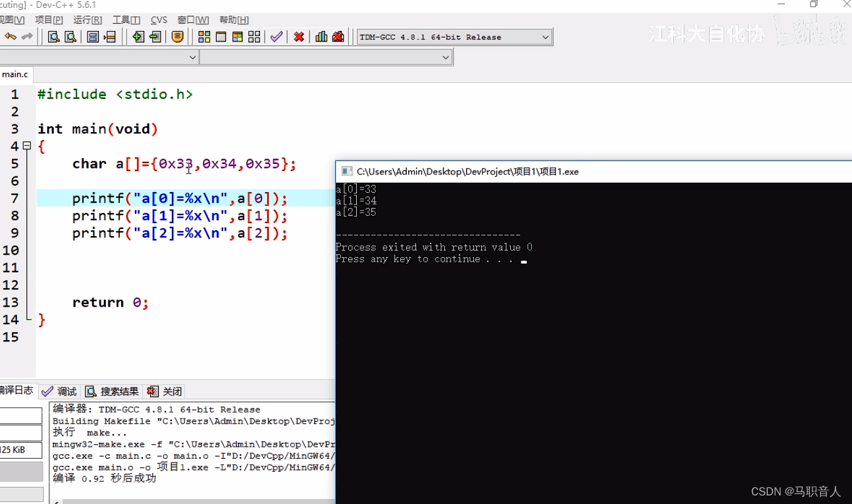Viewport: 852px width, 504px height.
Task: Click the gcc.exe main.o -o log line
Action: [x=194, y=466]
